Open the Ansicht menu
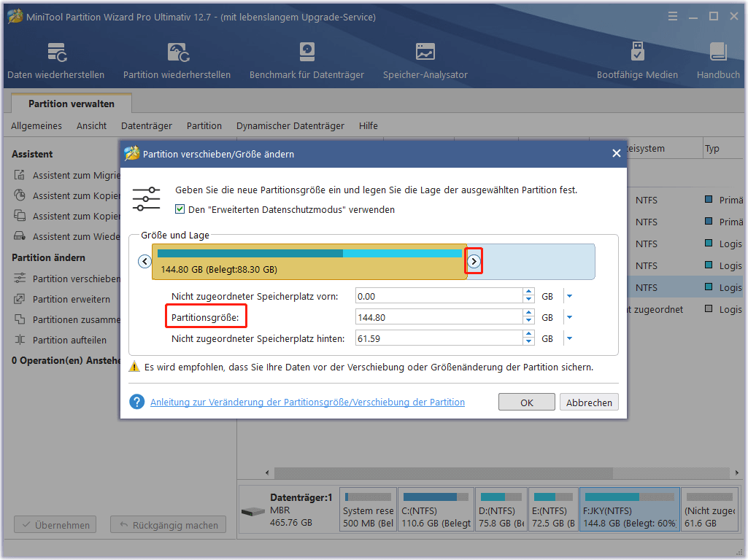Viewport: 748px width, 560px height. coord(92,126)
